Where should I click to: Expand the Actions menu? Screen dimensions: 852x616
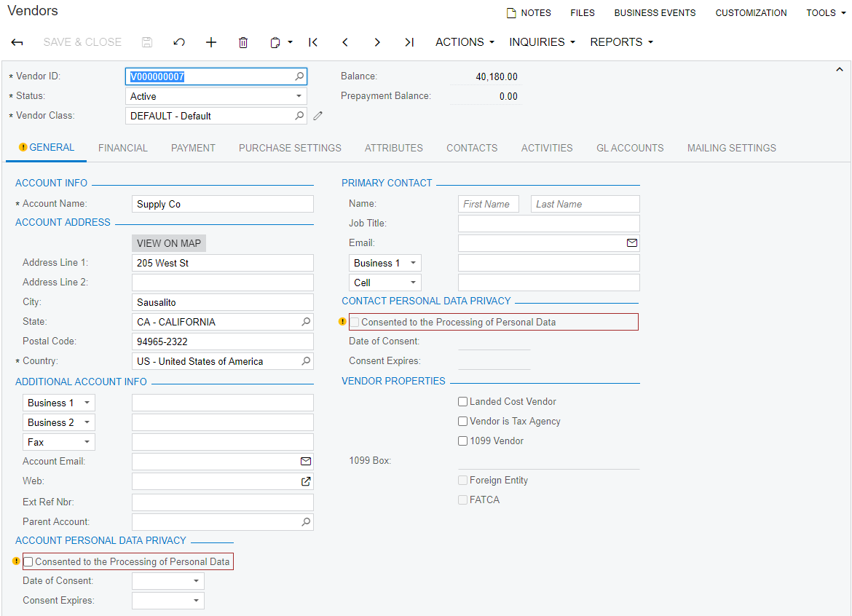tap(465, 42)
